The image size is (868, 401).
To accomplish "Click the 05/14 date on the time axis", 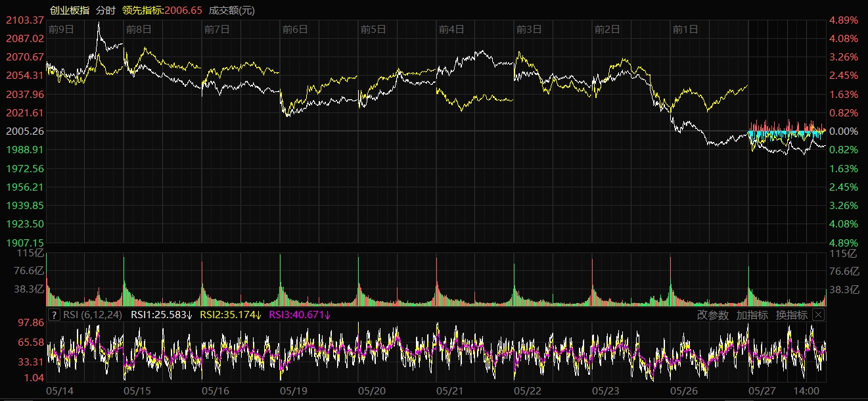I will tap(60, 391).
